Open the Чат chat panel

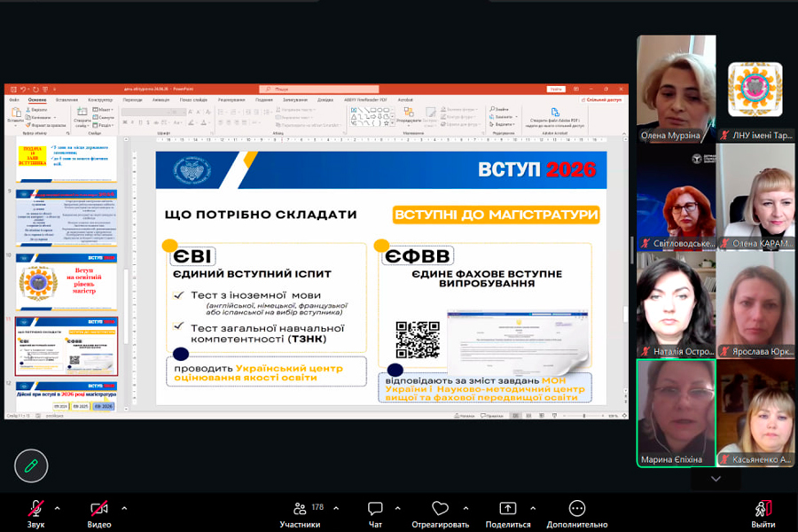point(375,514)
